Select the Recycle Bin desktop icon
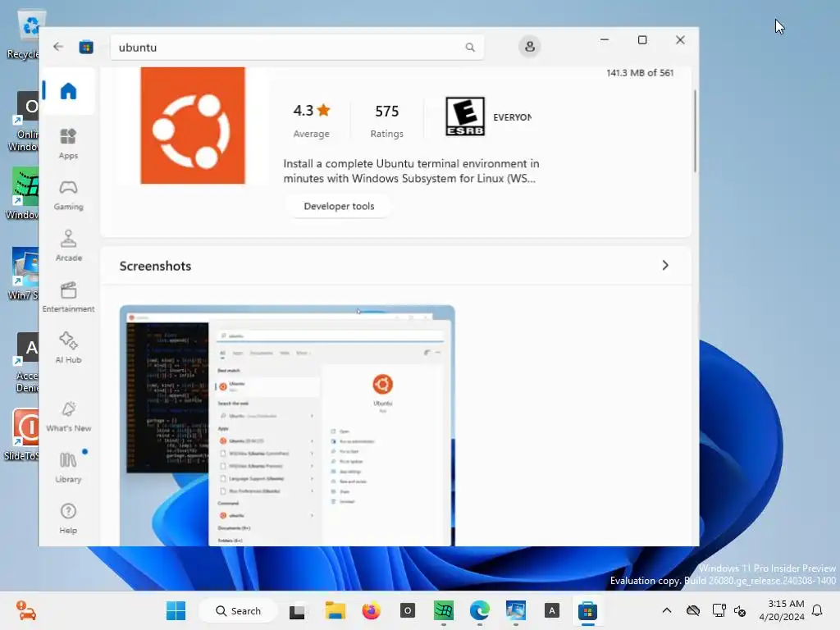The image size is (840, 630). [x=22, y=36]
